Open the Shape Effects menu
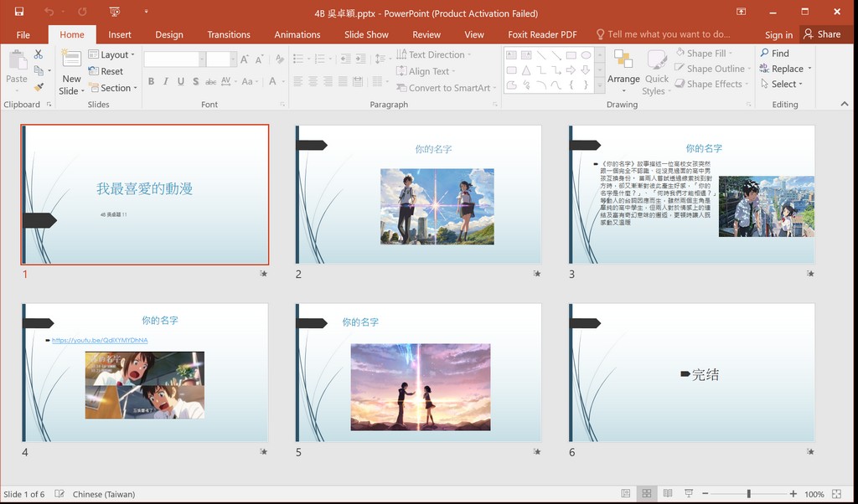Viewport: 858px width, 504px height. pyautogui.click(x=711, y=84)
